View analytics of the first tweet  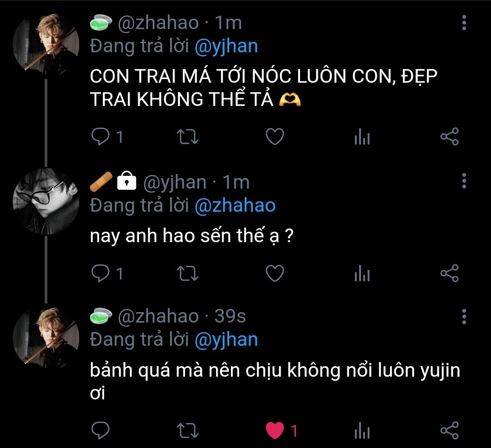362,137
